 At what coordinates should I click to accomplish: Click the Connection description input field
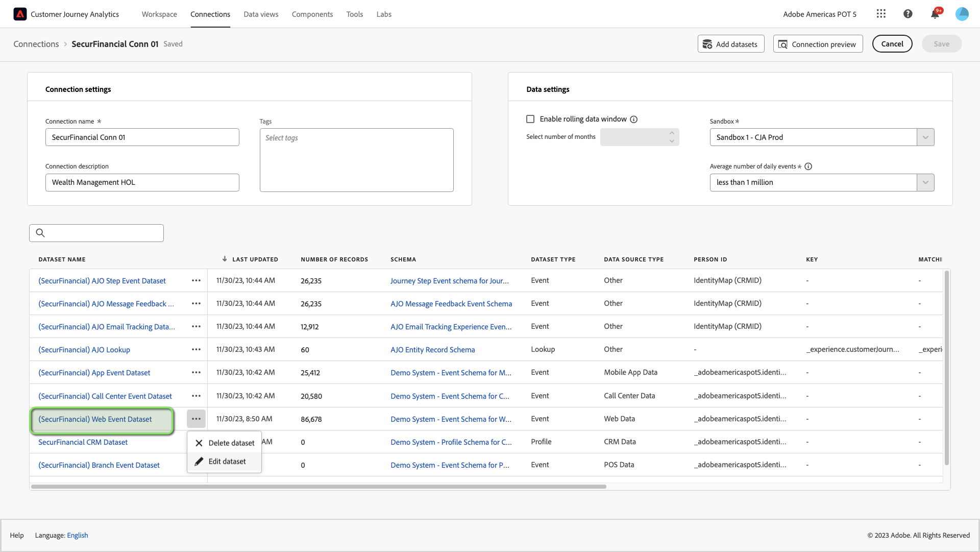[142, 183]
